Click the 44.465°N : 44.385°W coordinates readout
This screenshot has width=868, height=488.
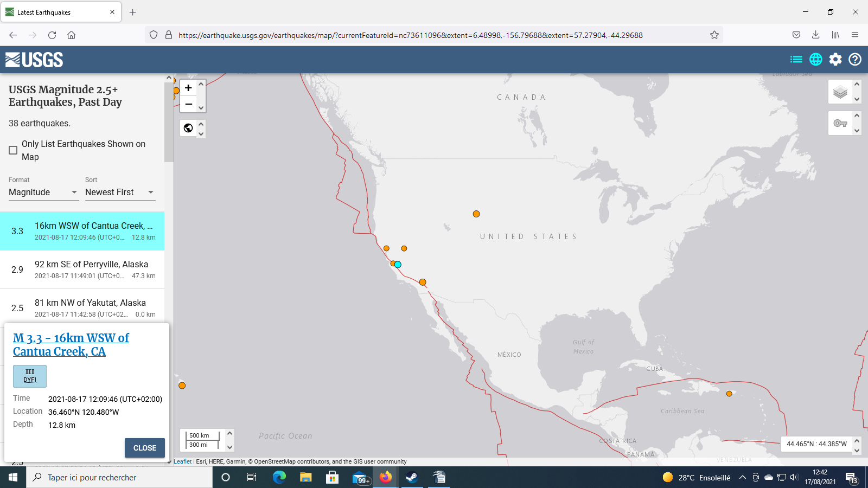pos(816,444)
